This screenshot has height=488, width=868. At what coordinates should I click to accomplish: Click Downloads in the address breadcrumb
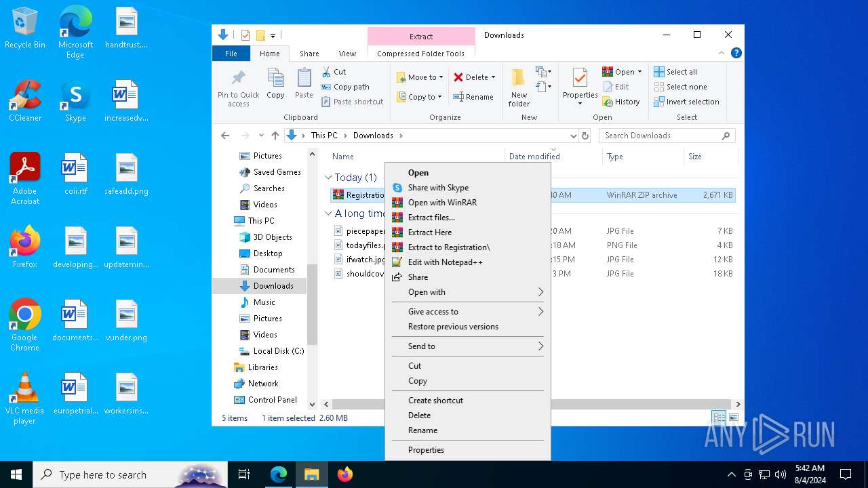click(373, 136)
